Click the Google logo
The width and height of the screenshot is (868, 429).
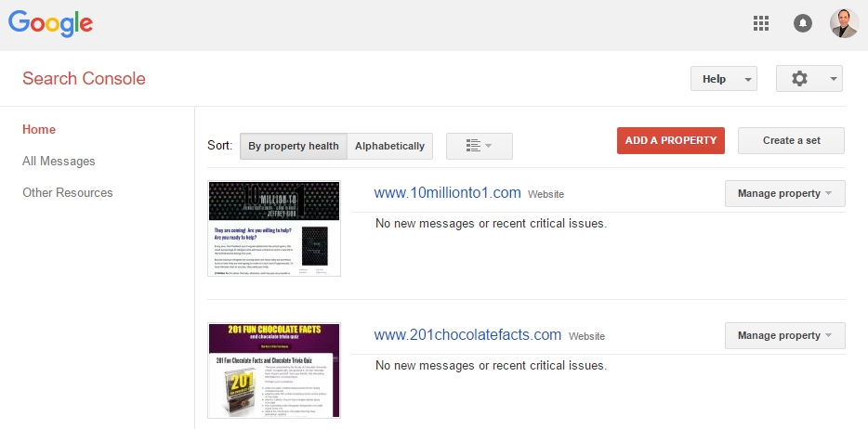(50, 23)
